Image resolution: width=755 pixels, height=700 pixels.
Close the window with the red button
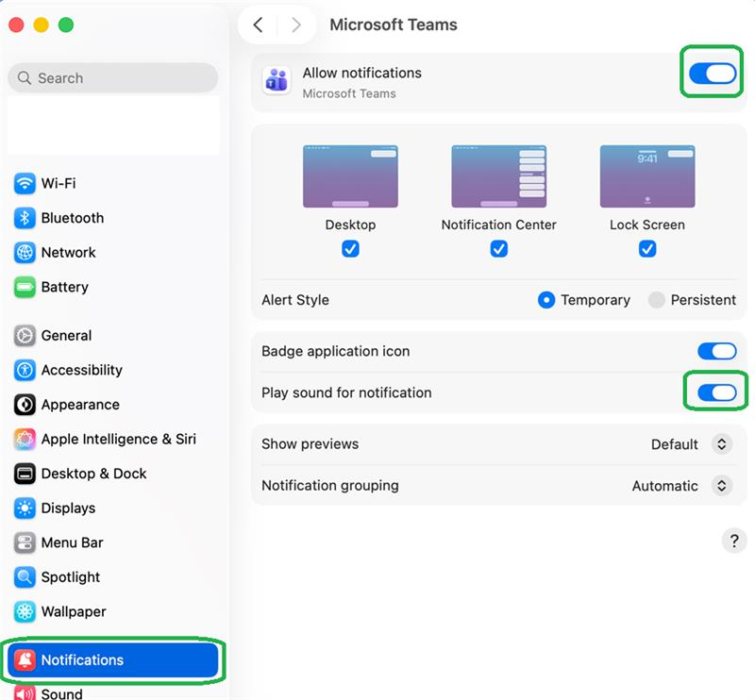(16, 25)
